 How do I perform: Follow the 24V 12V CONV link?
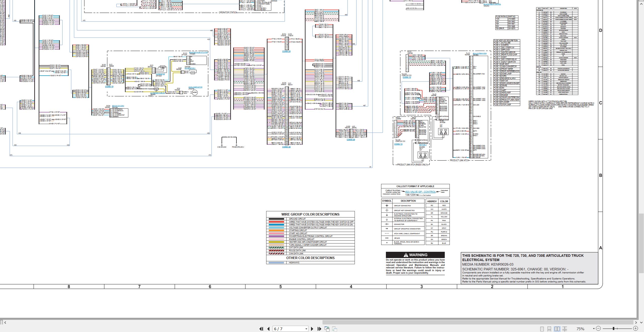118,106
